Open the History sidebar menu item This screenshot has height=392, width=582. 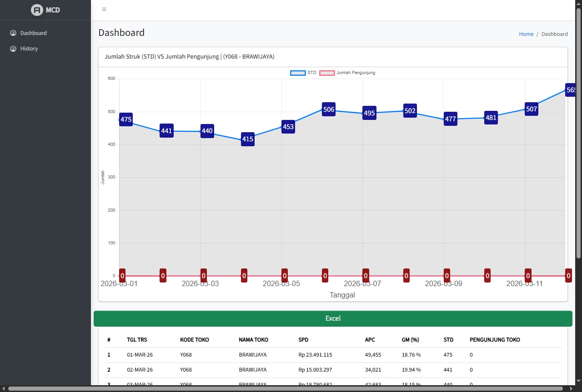point(45,49)
